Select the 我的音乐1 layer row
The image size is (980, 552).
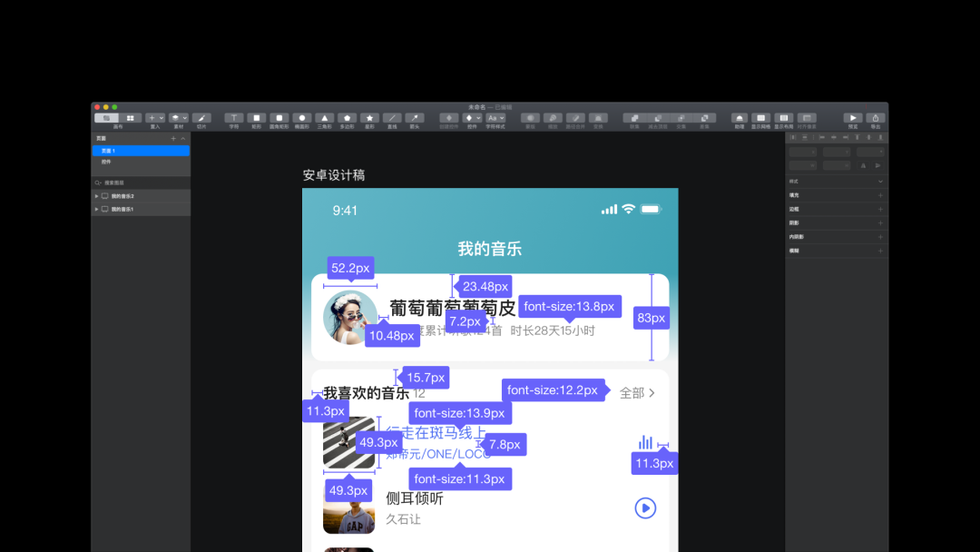[x=141, y=209]
